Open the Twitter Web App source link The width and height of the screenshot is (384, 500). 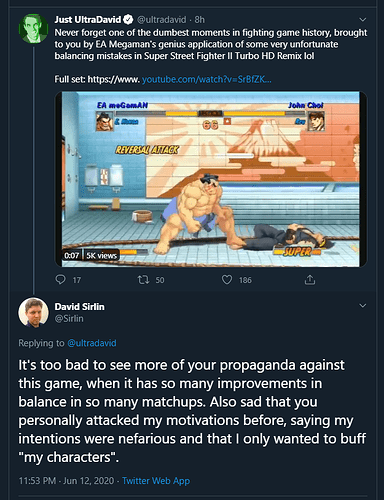tap(156, 481)
